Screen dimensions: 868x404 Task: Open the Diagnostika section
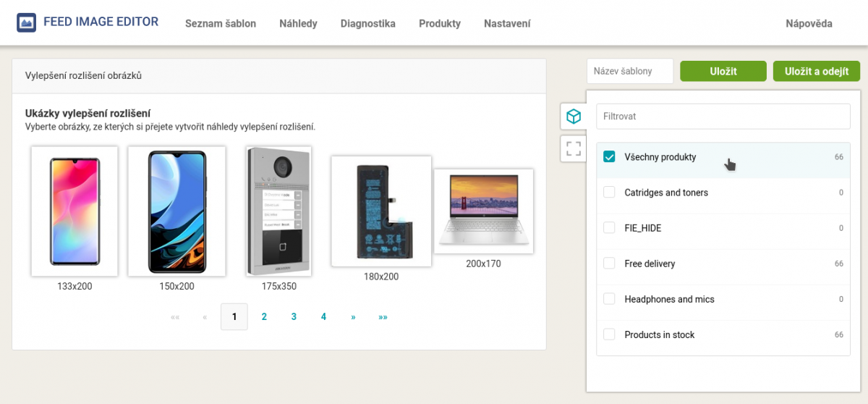coord(368,23)
